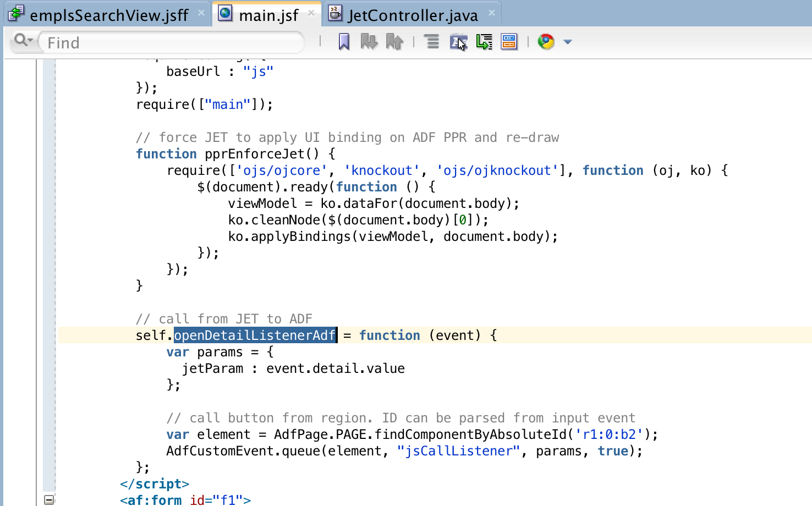Viewport: 812px width, 506px height.
Task: Collapse the code fold minus box
Action: 49,499
